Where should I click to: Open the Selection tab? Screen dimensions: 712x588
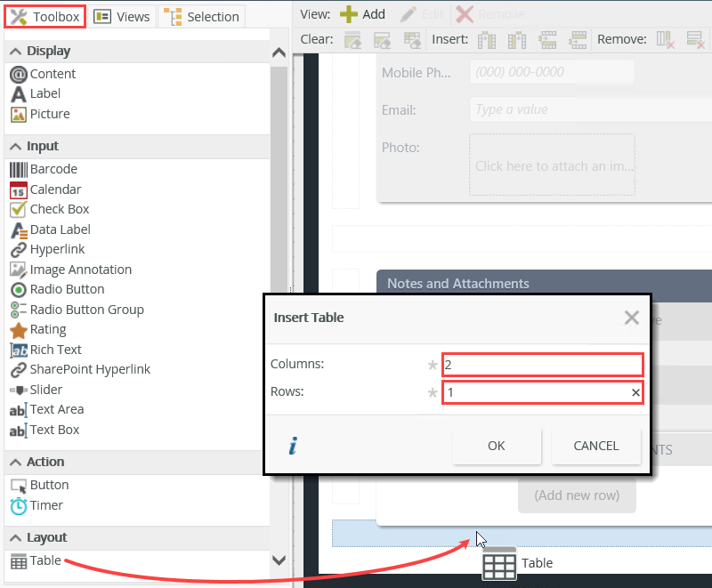point(202,16)
